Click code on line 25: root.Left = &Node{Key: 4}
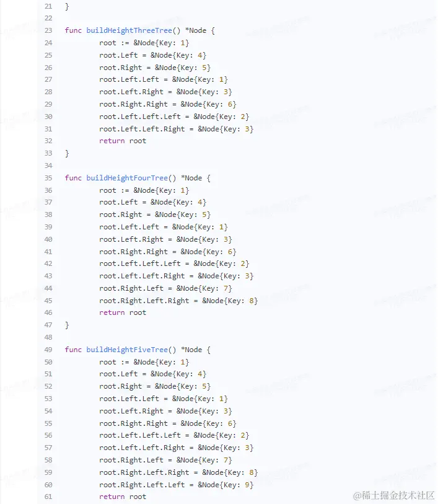438x504 pixels. (153, 55)
